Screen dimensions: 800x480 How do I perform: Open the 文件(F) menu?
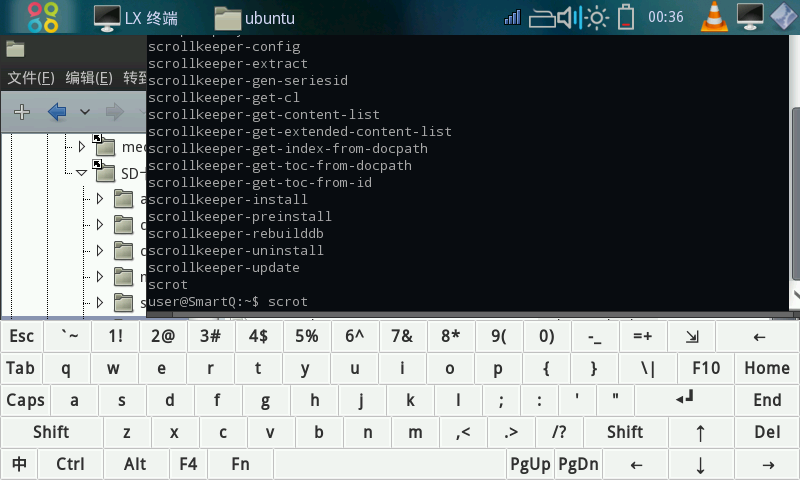30,78
